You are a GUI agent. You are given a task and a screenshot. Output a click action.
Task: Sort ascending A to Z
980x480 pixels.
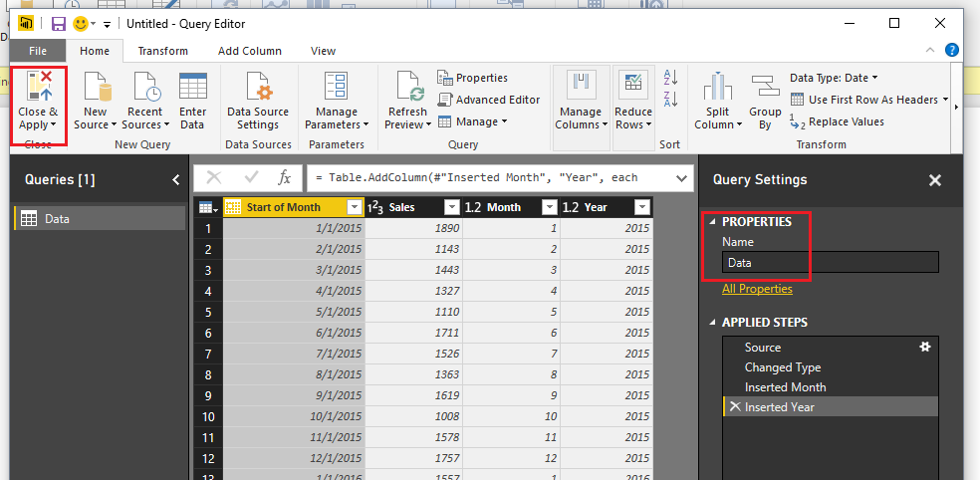670,78
